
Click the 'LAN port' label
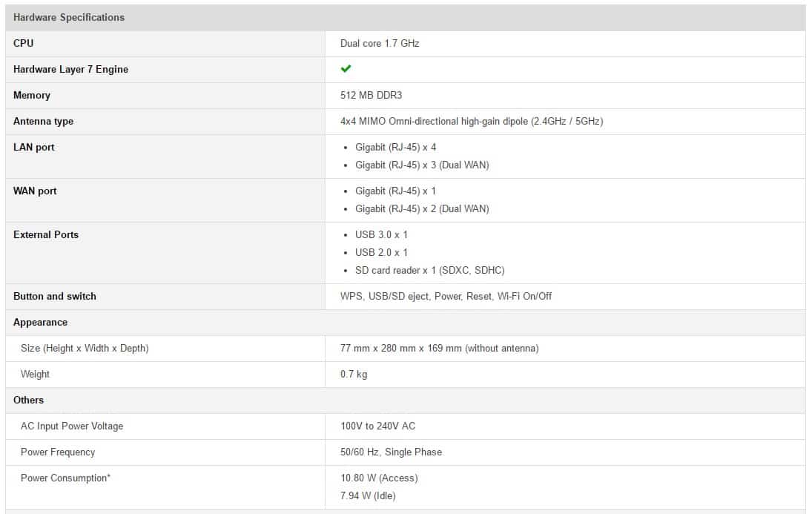click(x=33, y=147)
